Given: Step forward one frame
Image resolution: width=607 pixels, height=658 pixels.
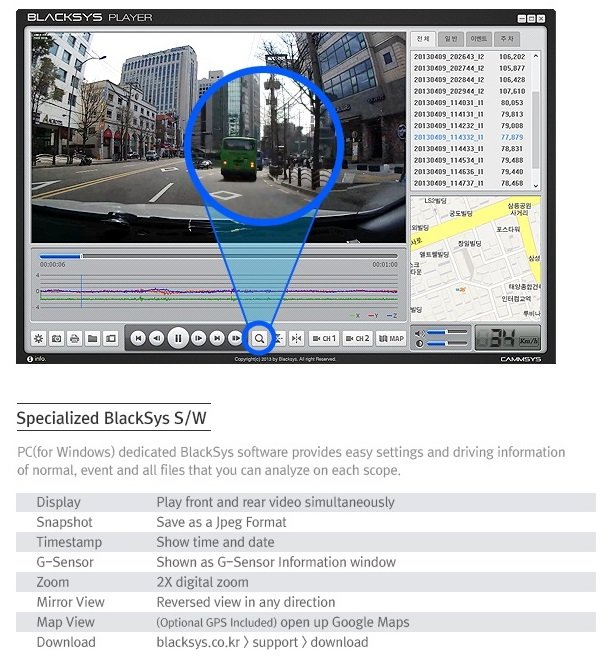Looking at the screenshot, I should [199, 338].
